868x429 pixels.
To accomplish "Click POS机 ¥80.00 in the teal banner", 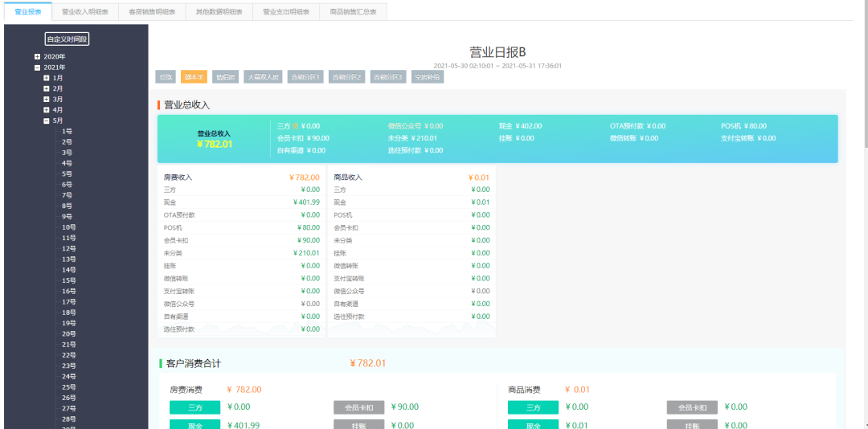I will point(743,126).
